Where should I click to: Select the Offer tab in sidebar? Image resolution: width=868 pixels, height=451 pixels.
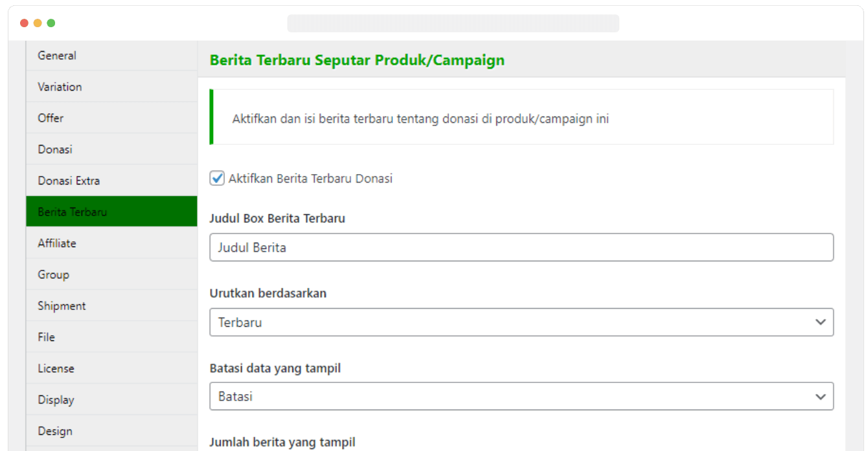point(50,118)
